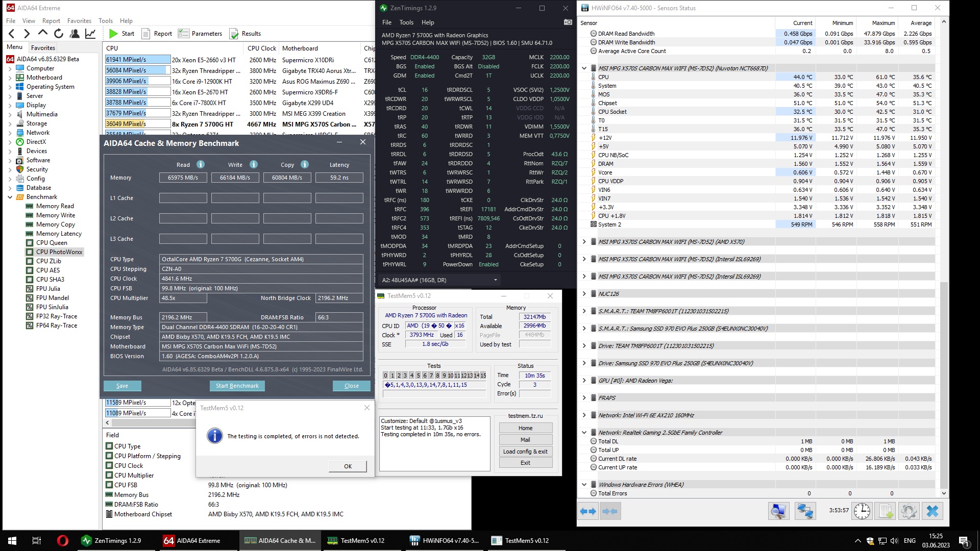The image size is (980, 551).
Task: Click the ZenTimings screenshot camera icon
Action: click(568, 22)
